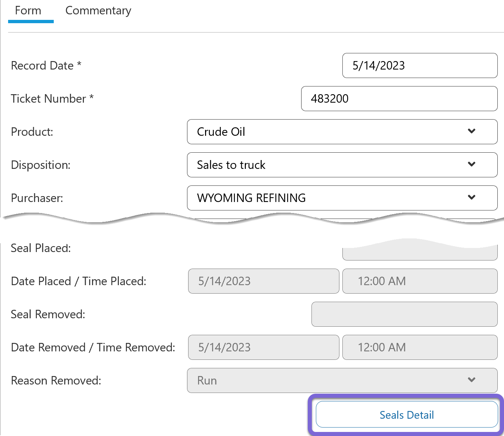This screenshot has height=436, width=504.
Task: Click the chevron arrow in Product field
Action: point(471,131)
